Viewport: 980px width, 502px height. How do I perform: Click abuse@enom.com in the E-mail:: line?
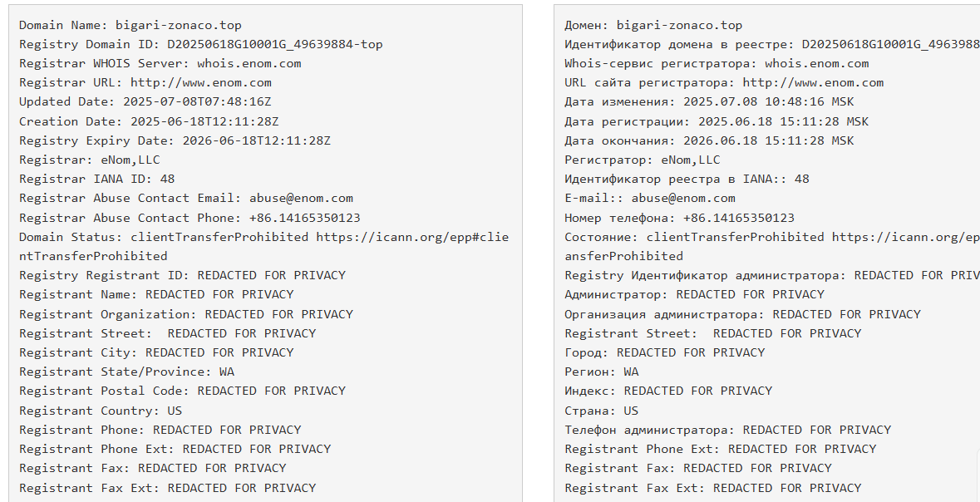point(683,198)
